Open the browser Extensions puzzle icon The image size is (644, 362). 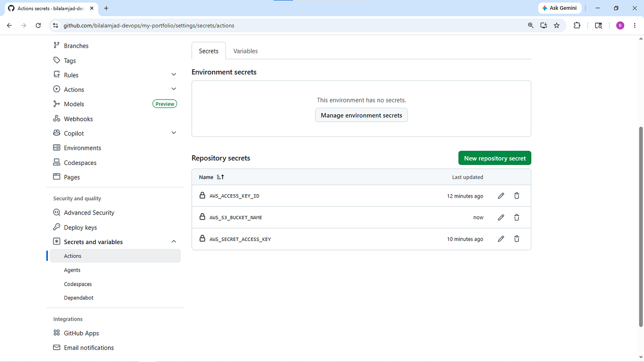577,26
